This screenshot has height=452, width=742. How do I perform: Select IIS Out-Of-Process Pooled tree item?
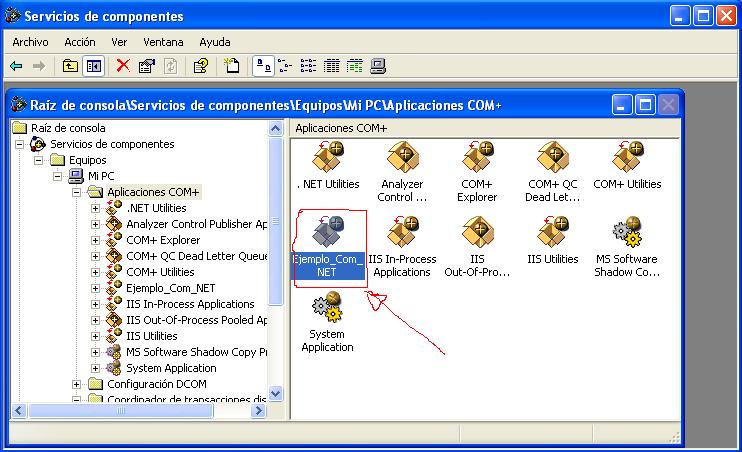(x=196, y=320)
